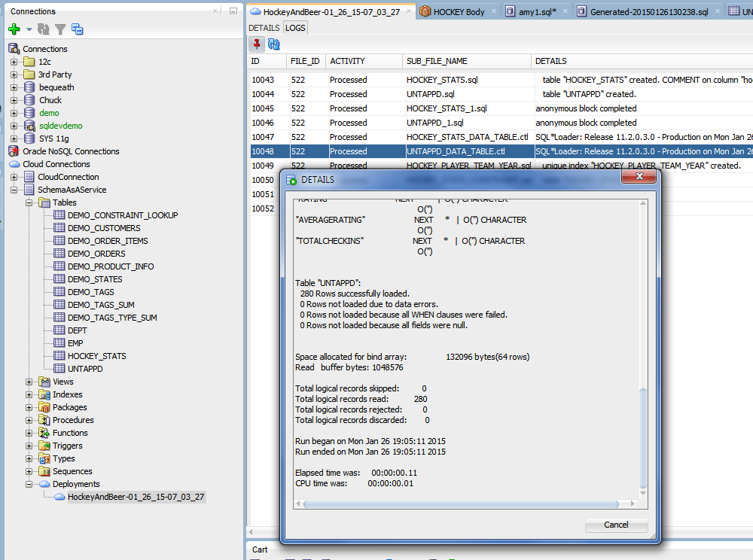The width and height of the screenshot is (753, 560).
Task: Click the CloudConnection node icon
Action: (29, 177)
